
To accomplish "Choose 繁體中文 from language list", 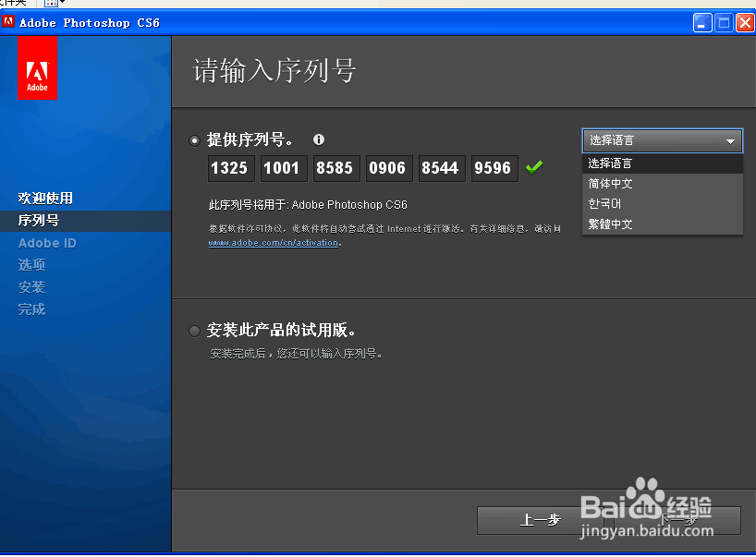I will (663, 224).
